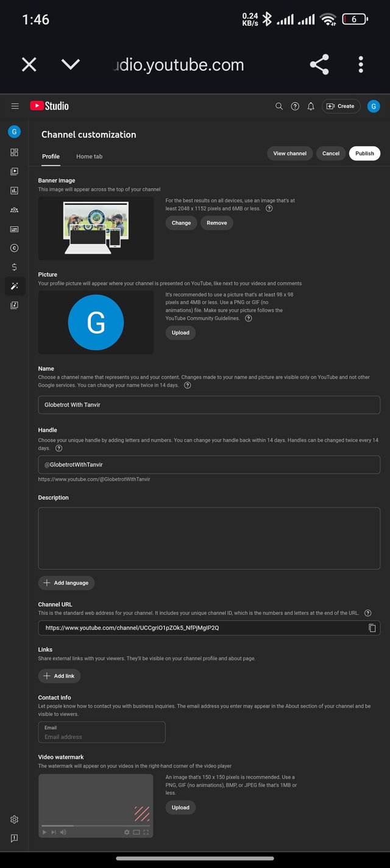This screenshot has width=390, height=868.
Task: Click the Publish button
Action: point(364,154)
